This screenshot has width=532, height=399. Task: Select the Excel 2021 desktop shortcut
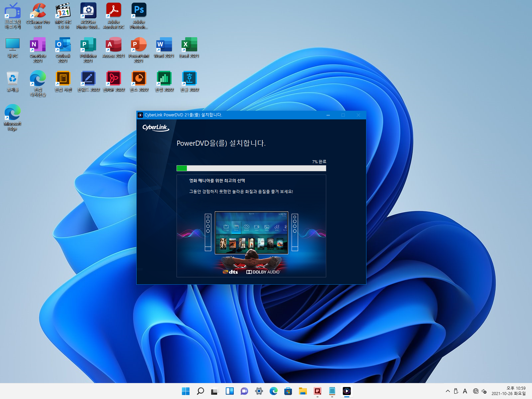[x=189, y=48]
